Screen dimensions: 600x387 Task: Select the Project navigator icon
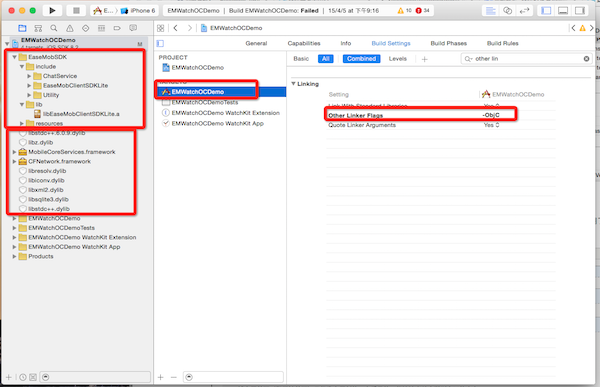click(22, 28)
